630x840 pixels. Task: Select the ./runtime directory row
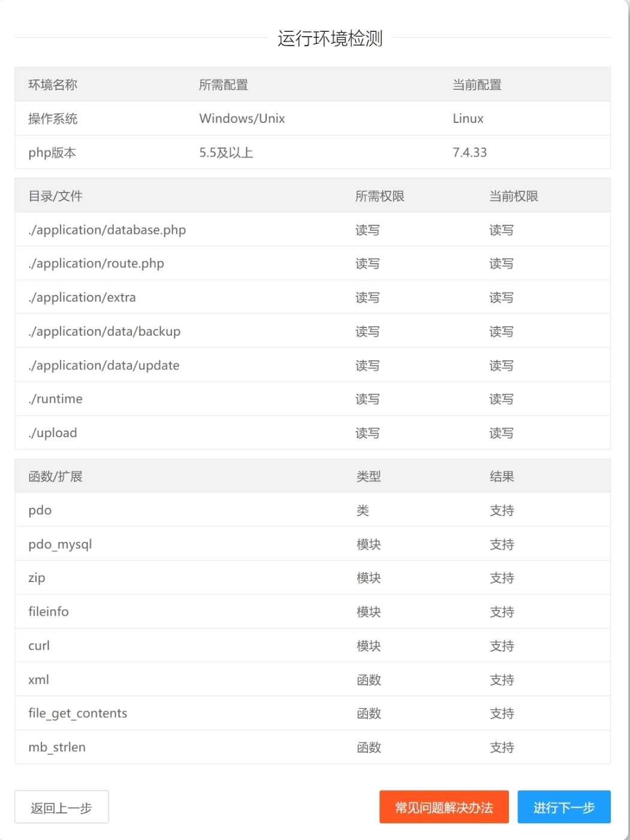(56, 399)
